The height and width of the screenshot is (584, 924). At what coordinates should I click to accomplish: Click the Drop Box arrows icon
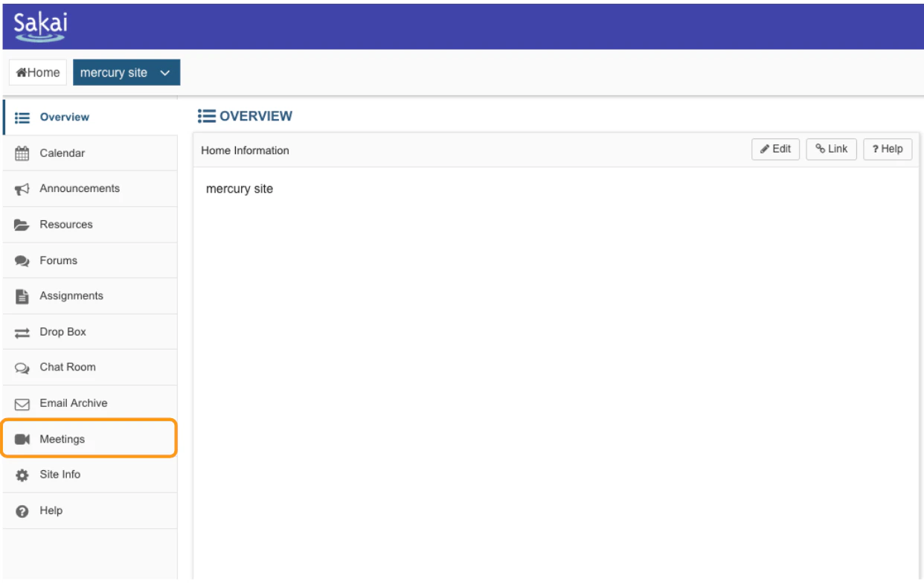22,331
